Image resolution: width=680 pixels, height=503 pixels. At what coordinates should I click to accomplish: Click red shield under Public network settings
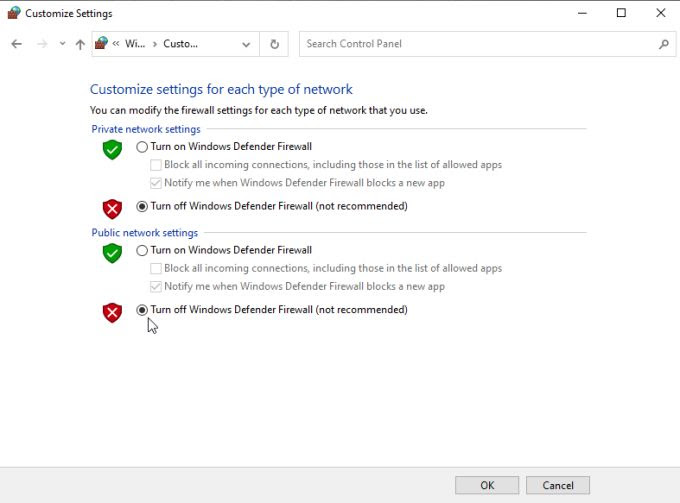[x=112, y=312]
